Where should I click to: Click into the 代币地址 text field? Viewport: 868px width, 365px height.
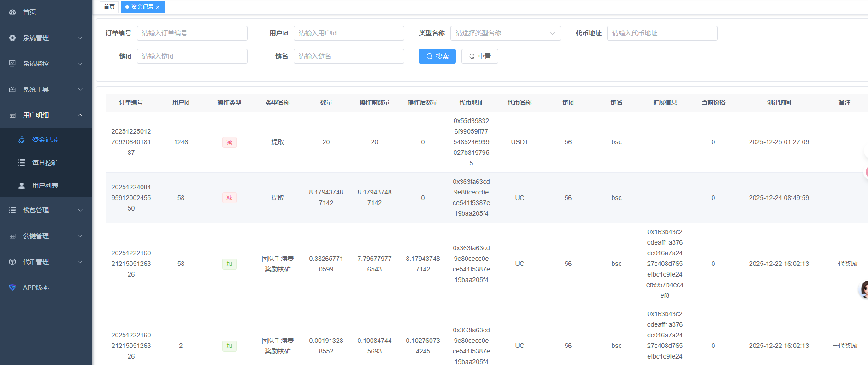(661, 33)
